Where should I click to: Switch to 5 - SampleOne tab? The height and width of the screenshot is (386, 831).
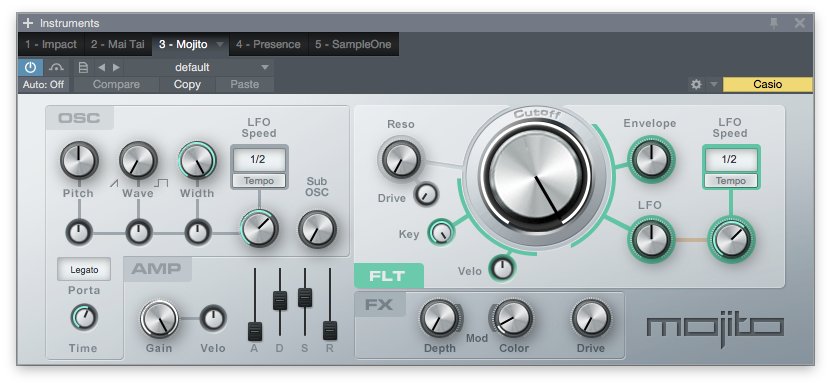pos(353,45)
